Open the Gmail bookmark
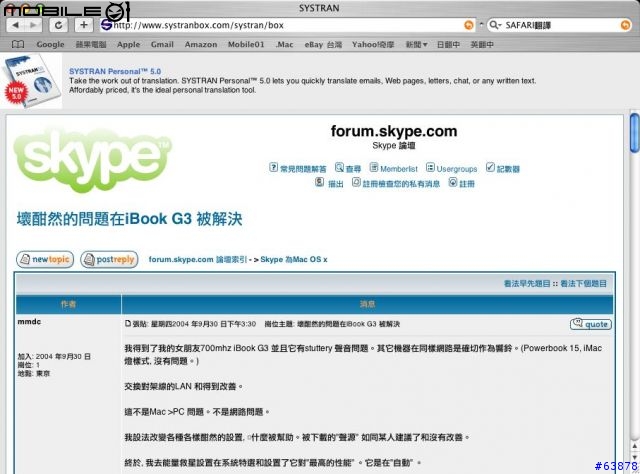640x474 pixels. [162, 44]
